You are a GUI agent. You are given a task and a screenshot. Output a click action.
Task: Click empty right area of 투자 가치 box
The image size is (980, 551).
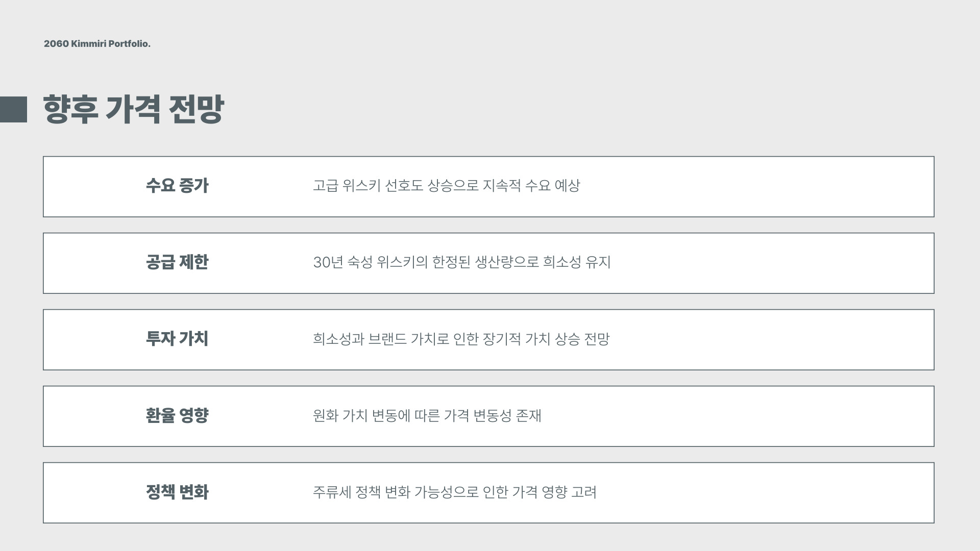tap(766, 340)
